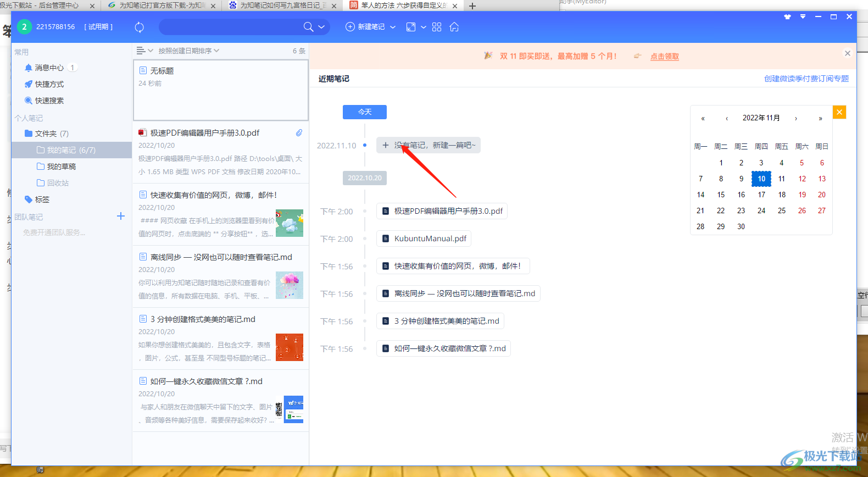Click 免费开通团队服务 link
Image resolution: width=868 pixels, height=477 pixels.
coord(54,232)
